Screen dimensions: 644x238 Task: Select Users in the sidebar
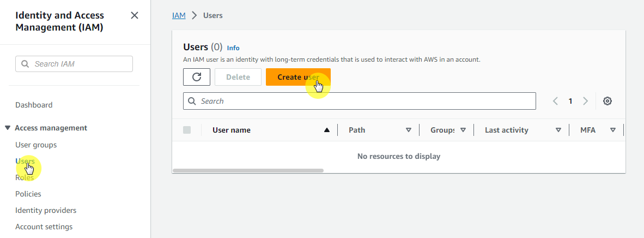click(x=25, y=161)
